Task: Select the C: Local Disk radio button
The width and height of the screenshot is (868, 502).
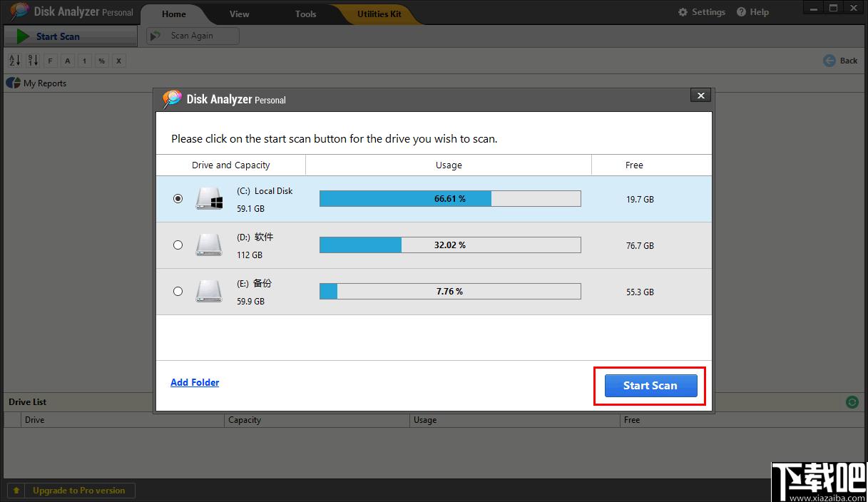Action: click(x=178, y=199)
